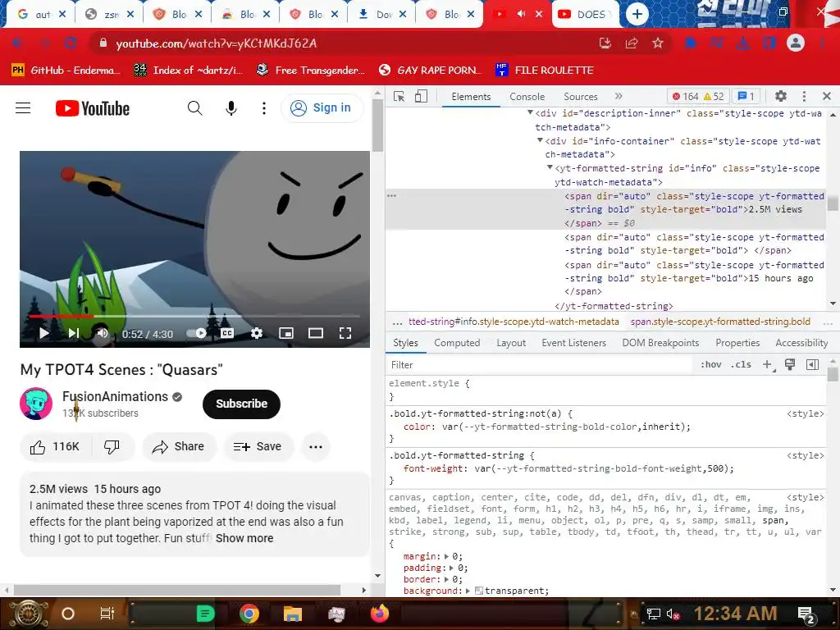Enable miniplayer mode

click(286, 333)
